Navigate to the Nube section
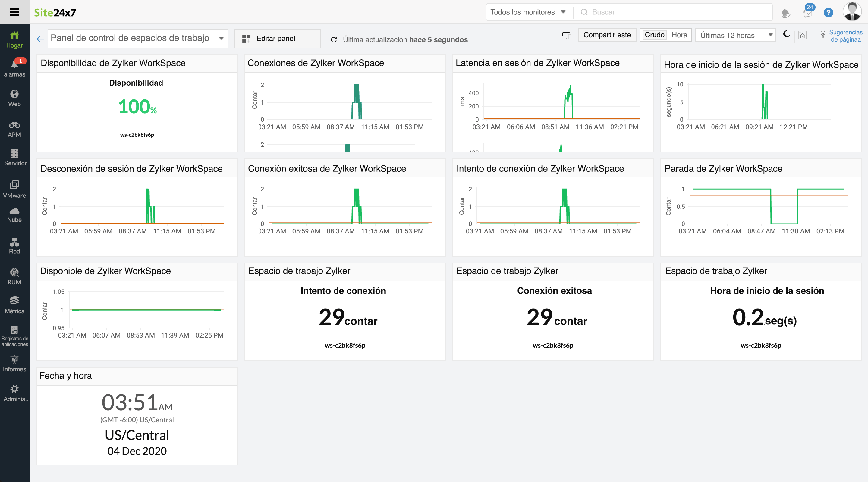 click(15, 214)
